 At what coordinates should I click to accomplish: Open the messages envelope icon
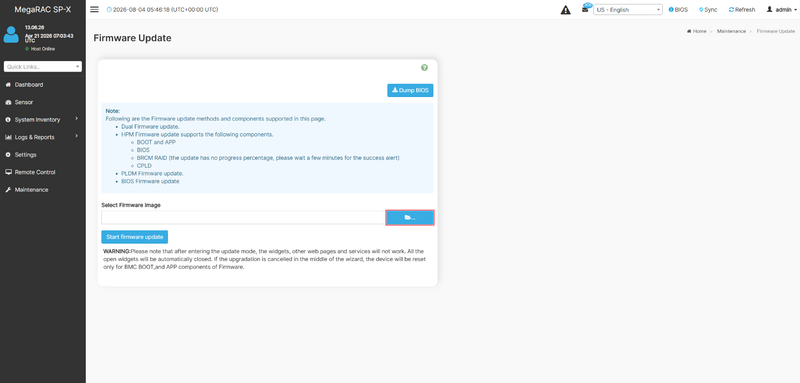click(585, 9)
